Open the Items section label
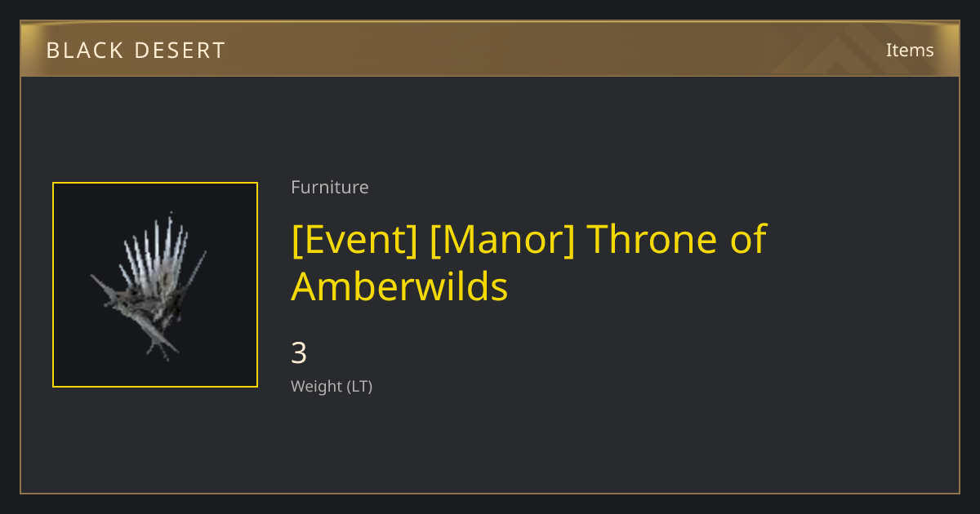Image resolution: width=980 pixels, height=514 pixels. point(910,50)
